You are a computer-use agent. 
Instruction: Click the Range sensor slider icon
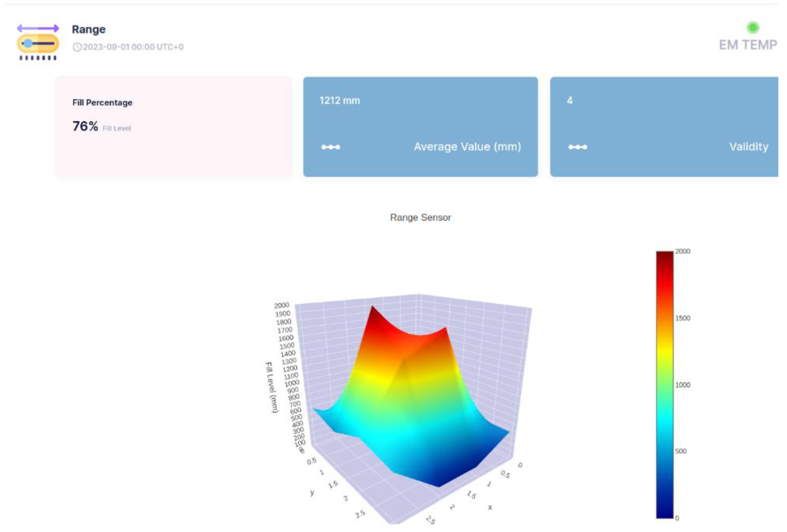[x=37, y=43]
